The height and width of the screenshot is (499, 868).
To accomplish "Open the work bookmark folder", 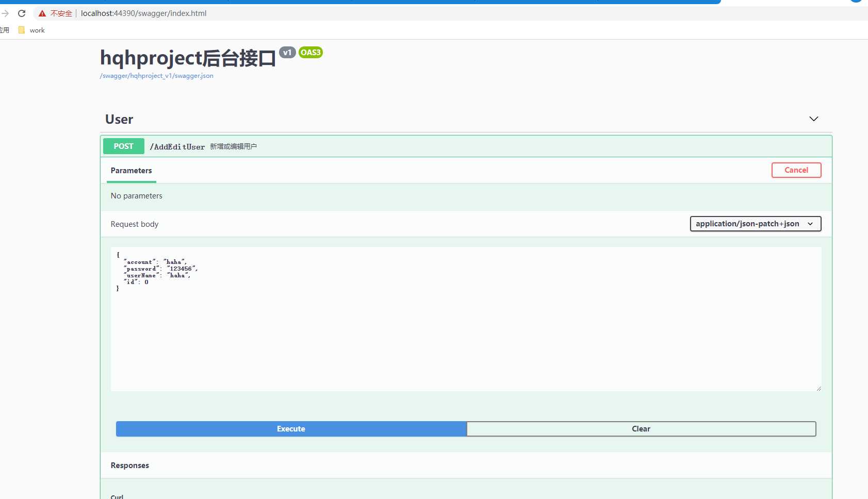I will 31,30.
